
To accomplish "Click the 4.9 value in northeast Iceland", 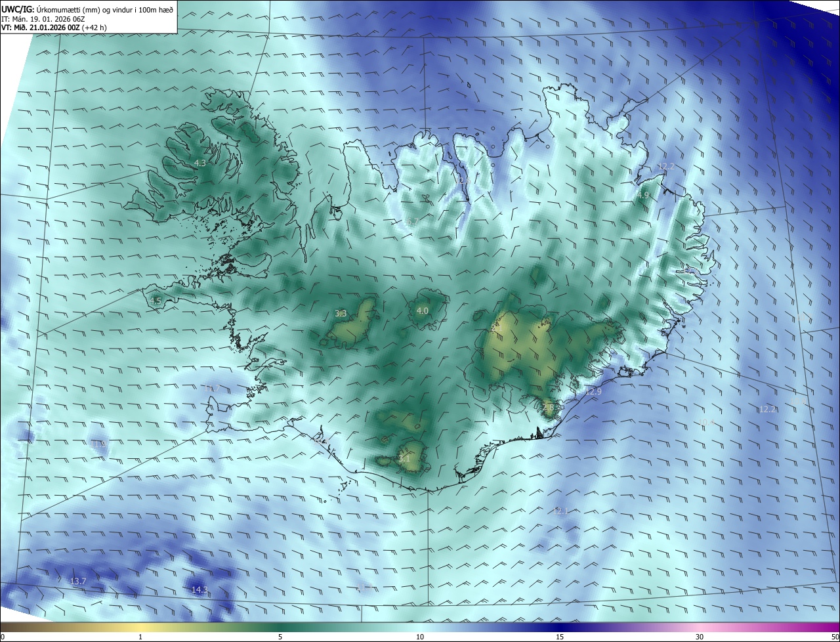I will tap(643, 195).
